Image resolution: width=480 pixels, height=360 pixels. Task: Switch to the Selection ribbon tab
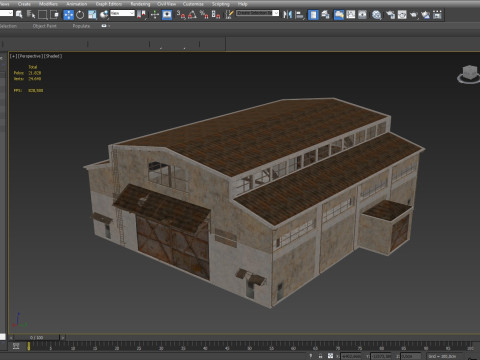point(8,26)
